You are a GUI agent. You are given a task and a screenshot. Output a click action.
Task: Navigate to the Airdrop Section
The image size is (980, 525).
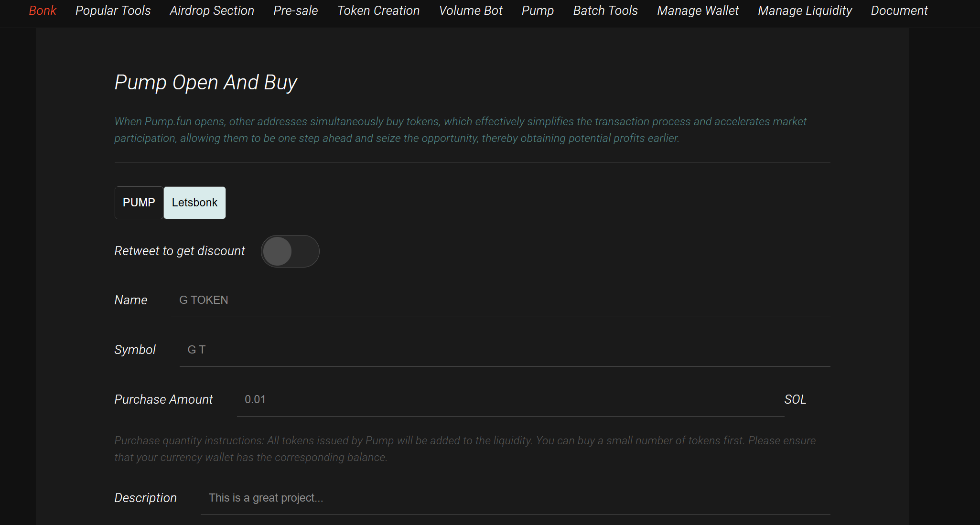(212, 11)
